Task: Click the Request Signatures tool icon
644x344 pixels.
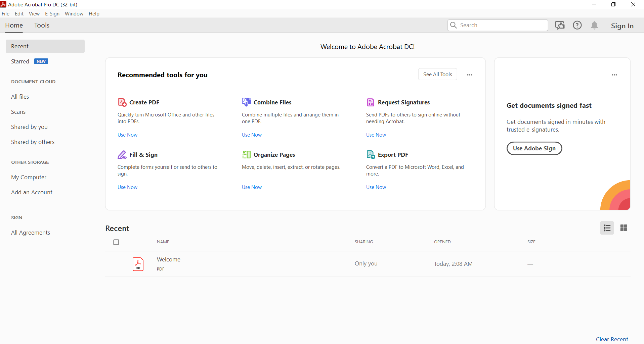Action: click(371, 102)
